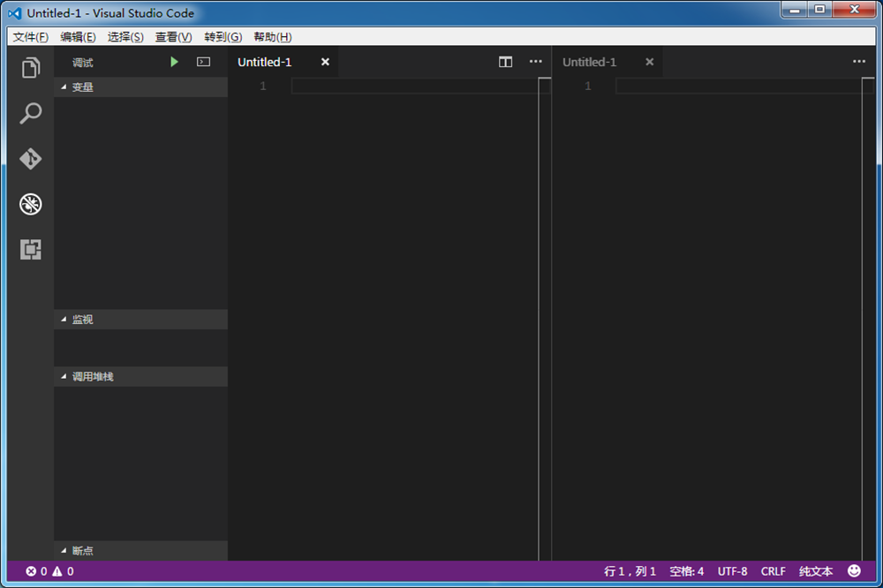883x588 pixels.
Task: Split the editor using the split icon
Action: point(505,62)
